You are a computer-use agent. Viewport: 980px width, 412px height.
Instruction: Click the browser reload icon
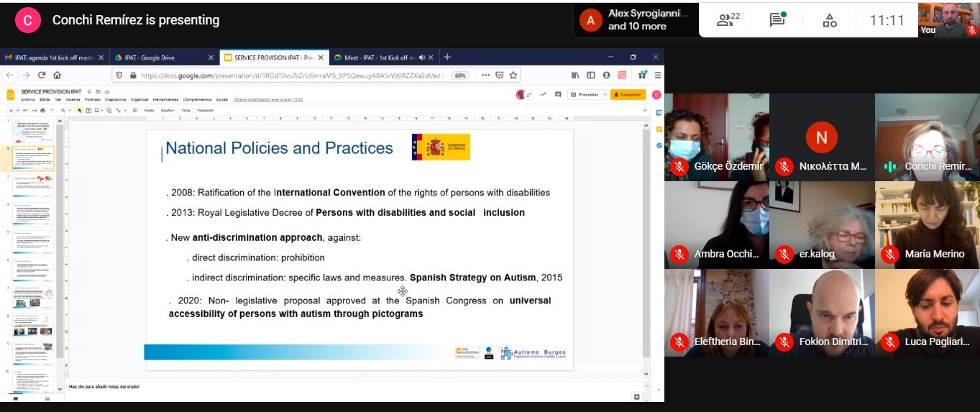[42, 75]
